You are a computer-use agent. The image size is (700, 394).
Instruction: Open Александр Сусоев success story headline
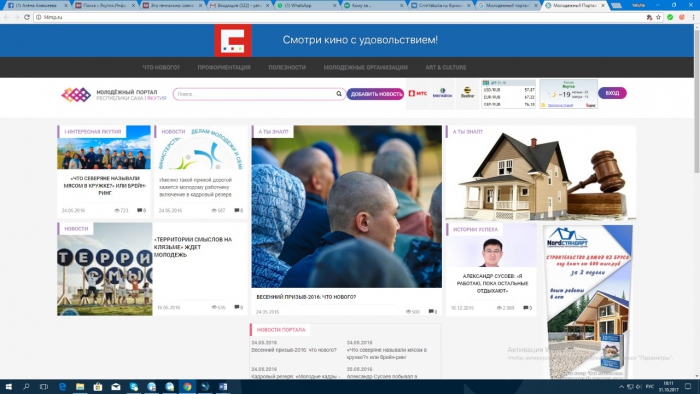pos(492,283)
